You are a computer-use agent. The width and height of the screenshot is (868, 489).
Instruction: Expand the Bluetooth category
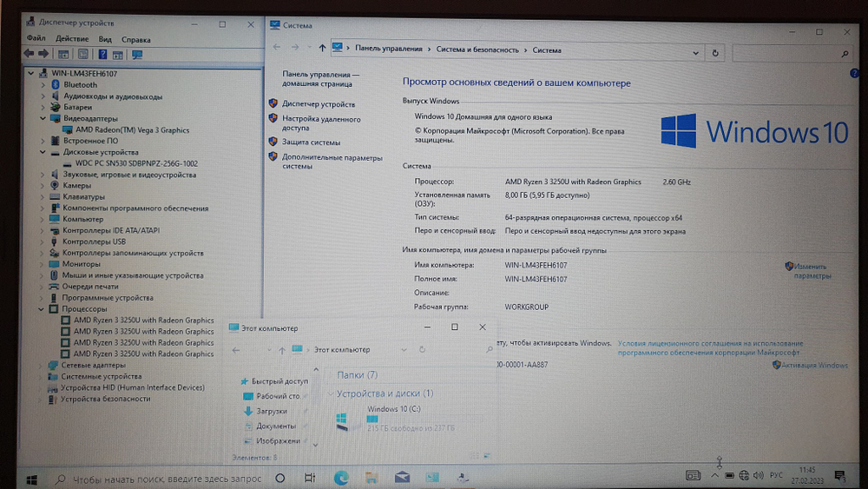[x=43, y=85]
